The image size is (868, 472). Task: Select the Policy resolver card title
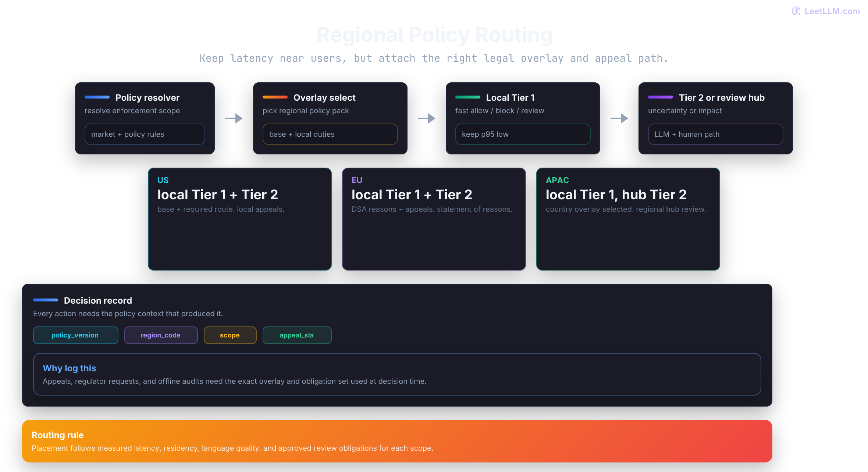147,97
